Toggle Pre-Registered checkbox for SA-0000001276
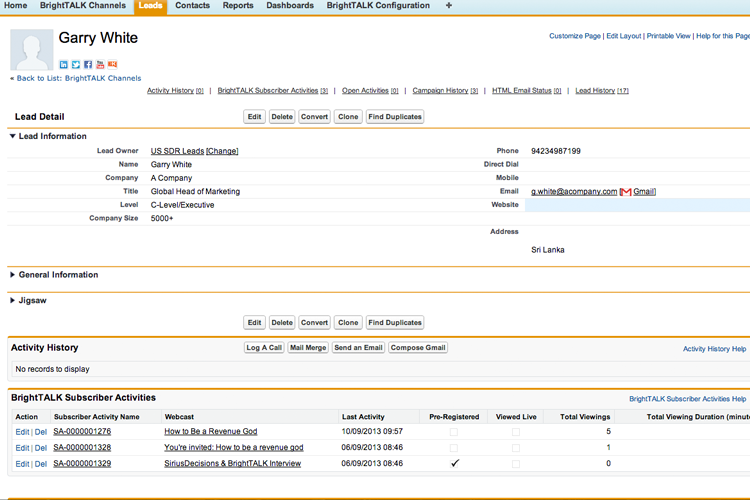This screenshot has height=500, width=750. pos(454,432)
